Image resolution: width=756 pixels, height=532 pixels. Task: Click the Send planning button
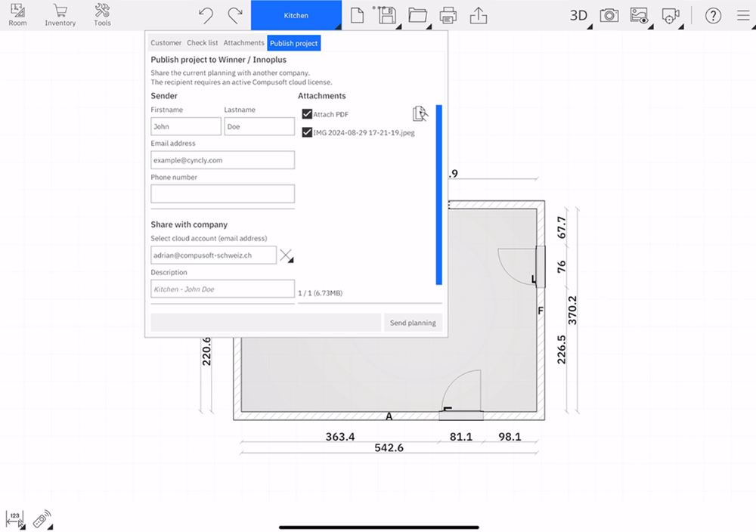[413, 323]
